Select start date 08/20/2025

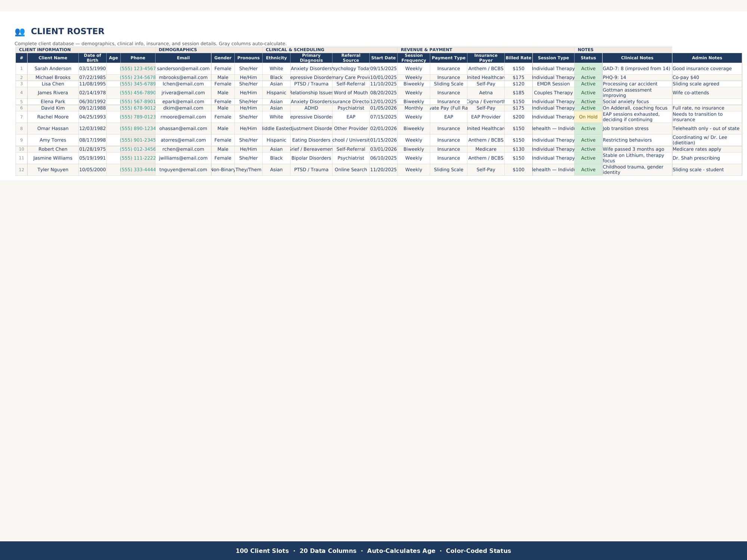[x=383, y=93]
